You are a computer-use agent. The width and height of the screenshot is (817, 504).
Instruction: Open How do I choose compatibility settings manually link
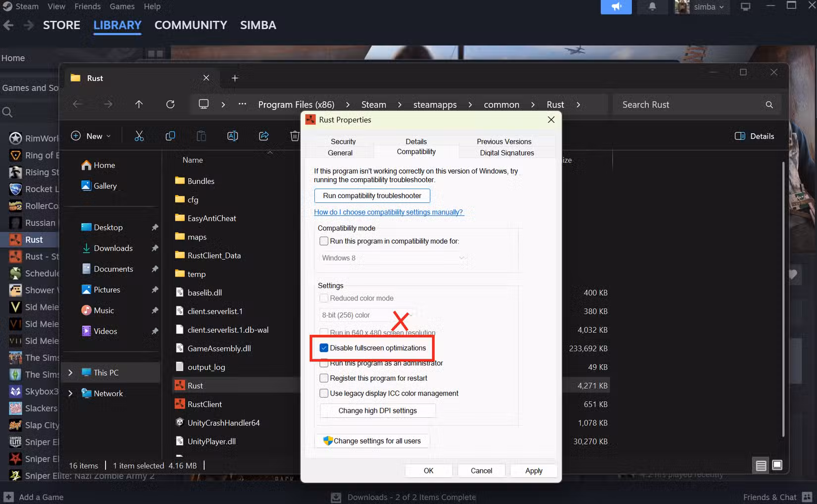(x=389, y=212)
